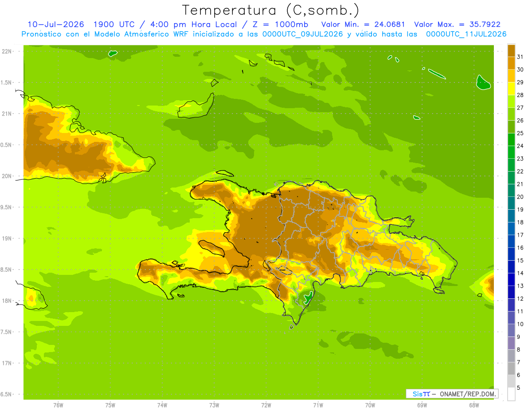Click the "1900 UTC" time label

[x=114, y=24]
